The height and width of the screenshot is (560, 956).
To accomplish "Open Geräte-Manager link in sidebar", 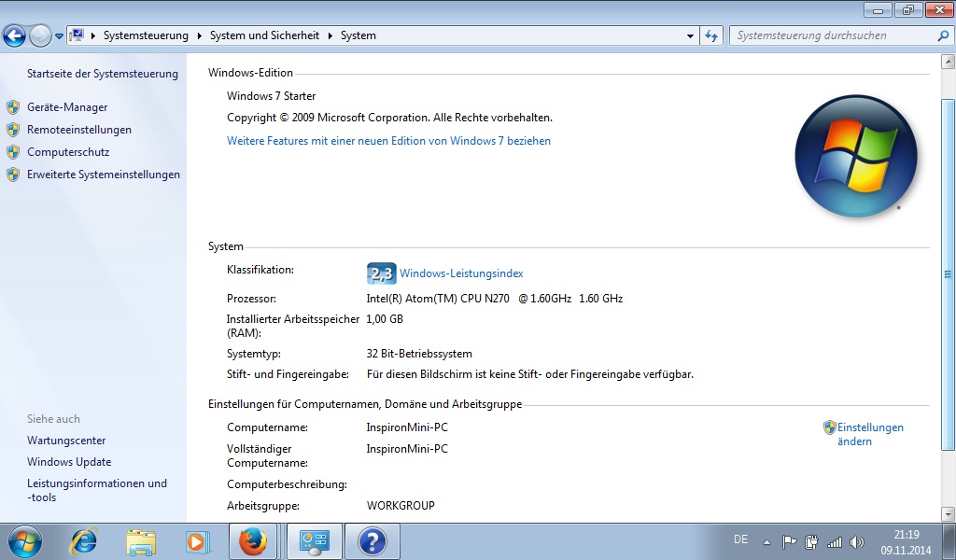I will point(67,107).
